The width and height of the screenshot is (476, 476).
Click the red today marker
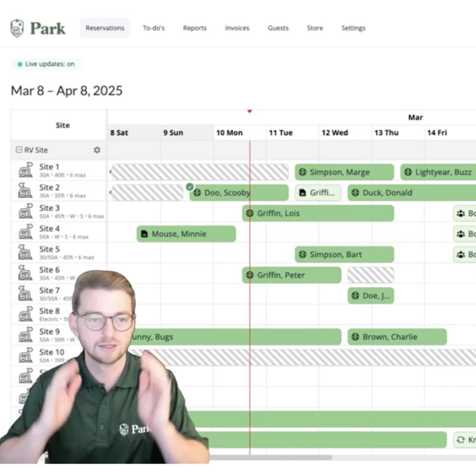tap(249, 111)
